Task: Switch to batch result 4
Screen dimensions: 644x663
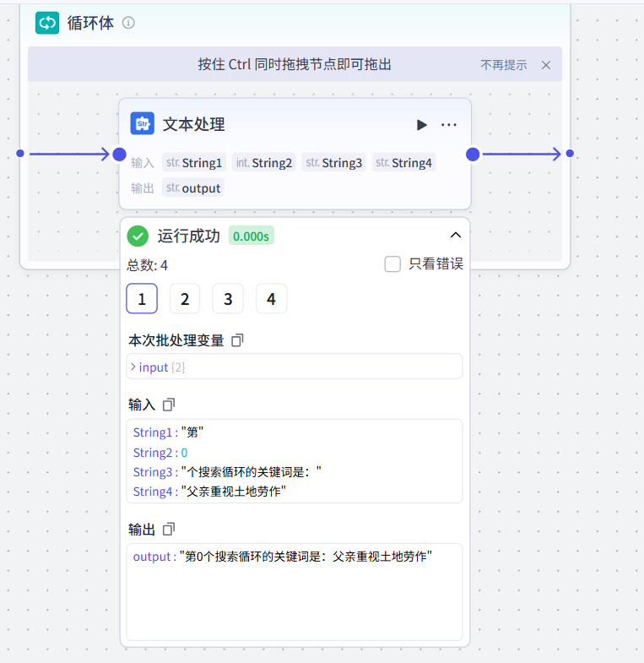Action: 271,299
